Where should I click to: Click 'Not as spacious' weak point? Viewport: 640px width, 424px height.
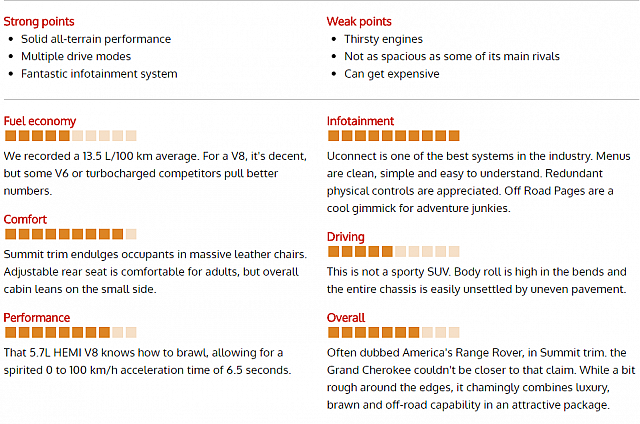pos(452,56)
